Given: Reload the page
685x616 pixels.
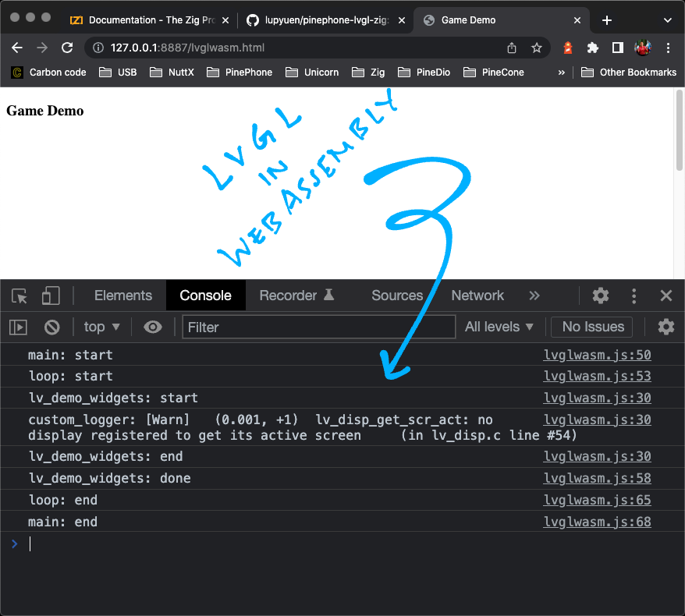Looking at the screenshot, I should tap(67, 48).
